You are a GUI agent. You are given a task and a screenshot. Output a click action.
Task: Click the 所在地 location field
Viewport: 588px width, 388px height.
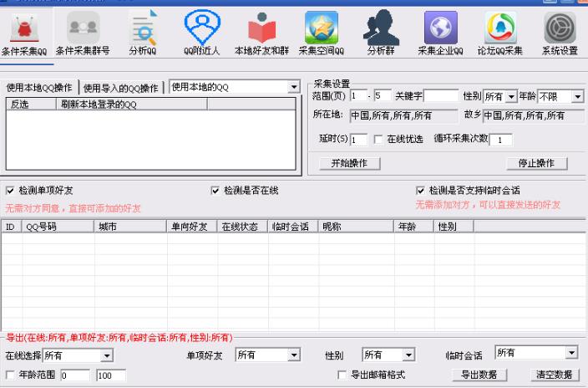(403, 115)
